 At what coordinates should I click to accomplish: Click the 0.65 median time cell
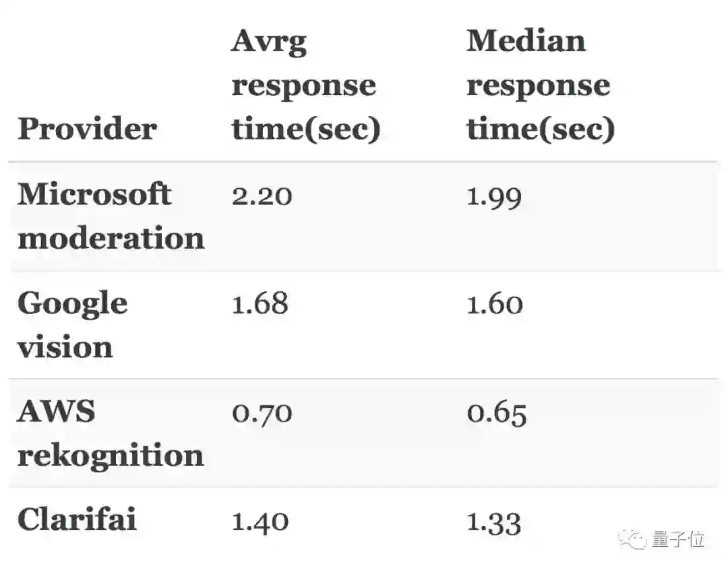(x=496, y=413)
